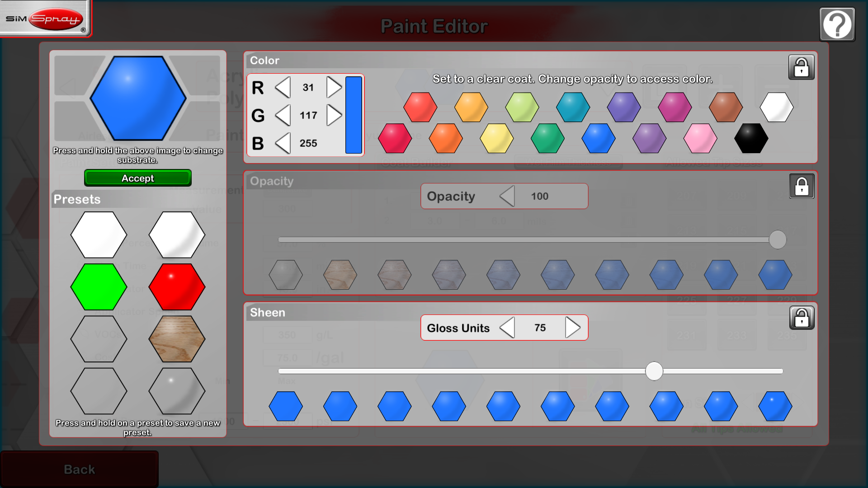Click the Gloss Units slider handle
This screenshot has height=488, width=868.
coord(654,371)
